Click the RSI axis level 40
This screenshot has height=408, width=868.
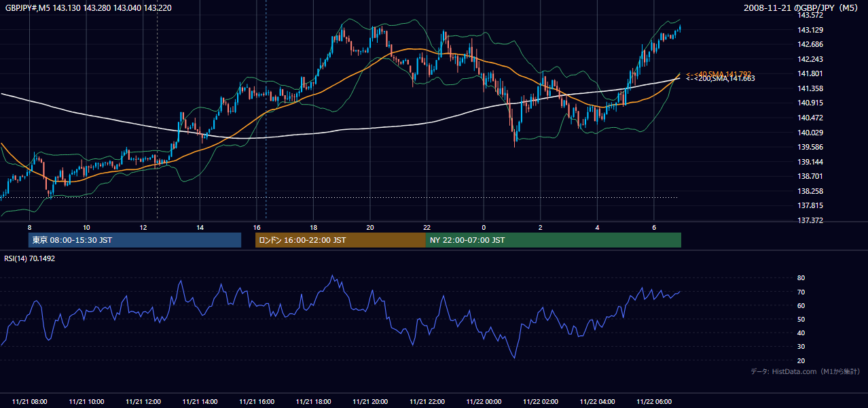coord(801,333)
